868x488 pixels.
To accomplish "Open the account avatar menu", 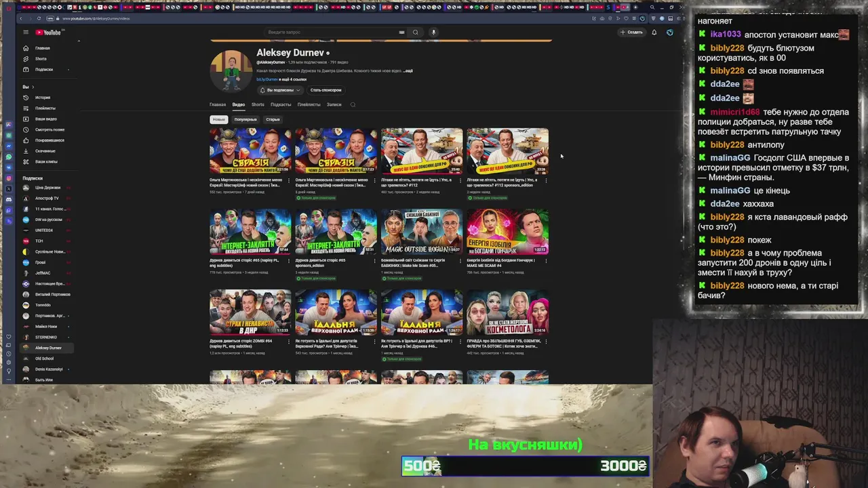I will [669, 32].
